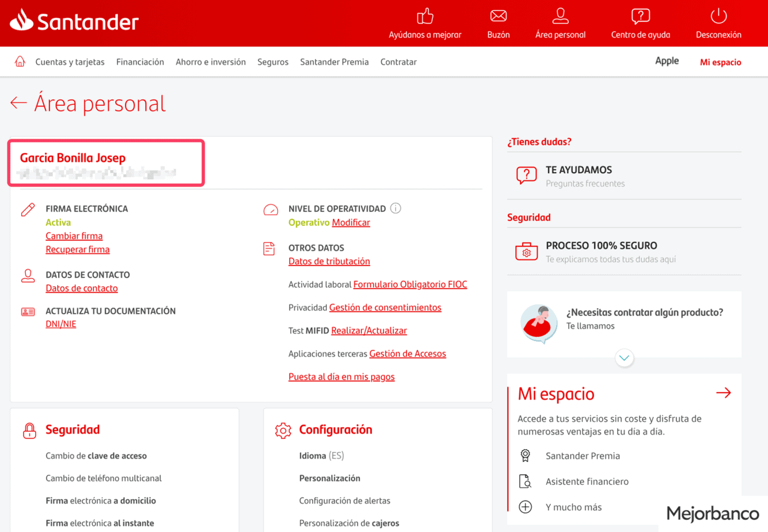Click the Desconexión power icon
This screenshot has width=768, height=532.
[x=718, y=16]
